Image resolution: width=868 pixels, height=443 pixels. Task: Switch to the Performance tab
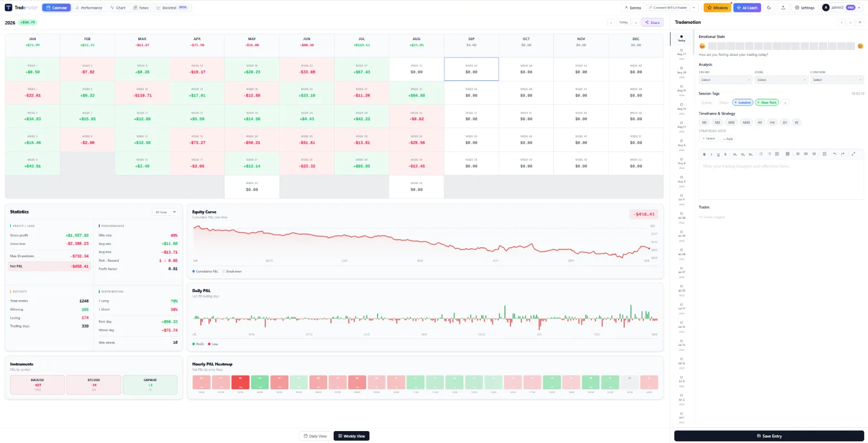[89, 8]
